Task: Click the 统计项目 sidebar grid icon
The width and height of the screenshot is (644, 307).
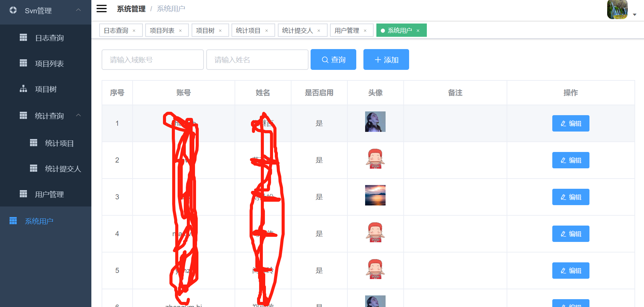Action: click(33, 143)
